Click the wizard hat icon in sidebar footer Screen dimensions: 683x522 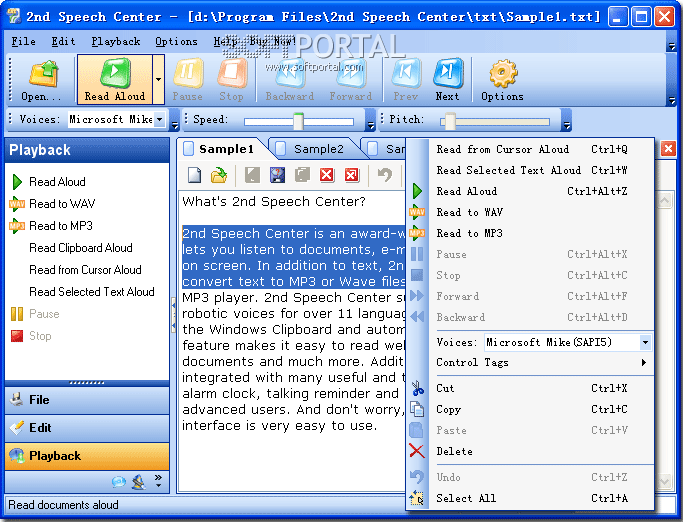139,482
